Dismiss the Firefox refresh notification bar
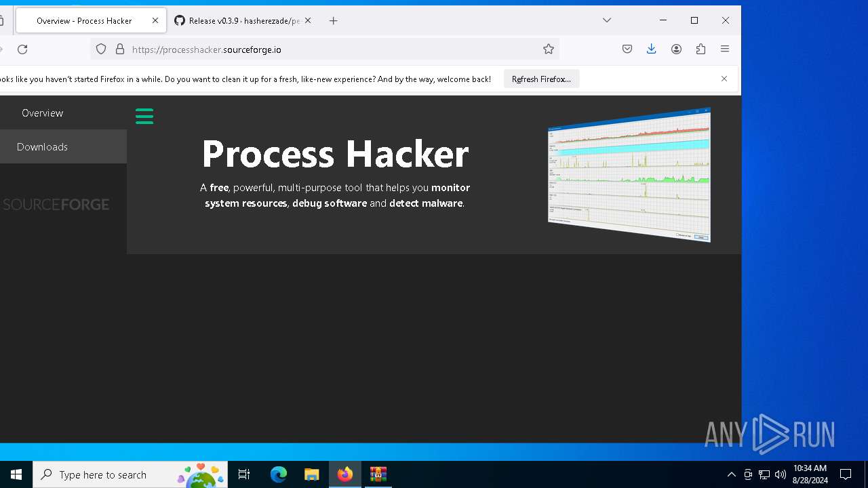Viewport: 868px width, 488px height. 724,79
